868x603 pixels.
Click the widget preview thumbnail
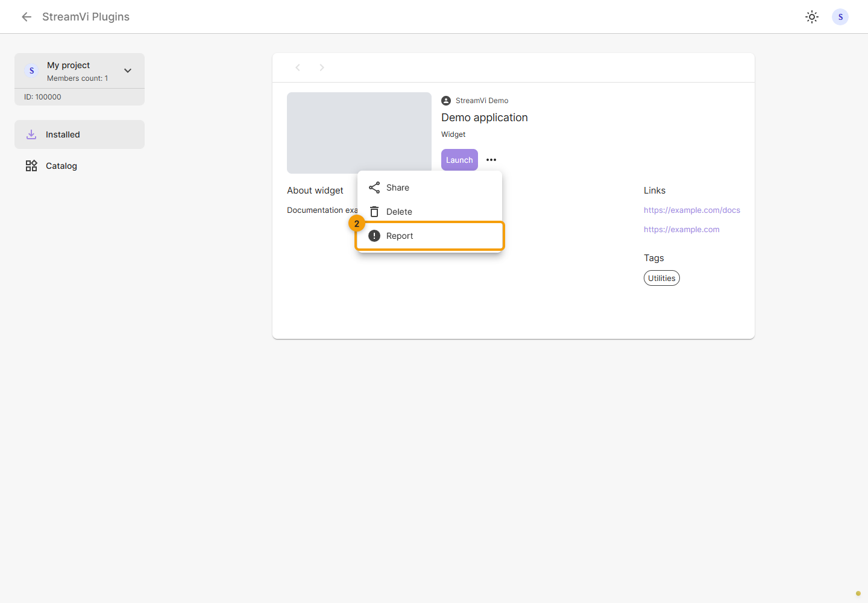tap(359, 133)
